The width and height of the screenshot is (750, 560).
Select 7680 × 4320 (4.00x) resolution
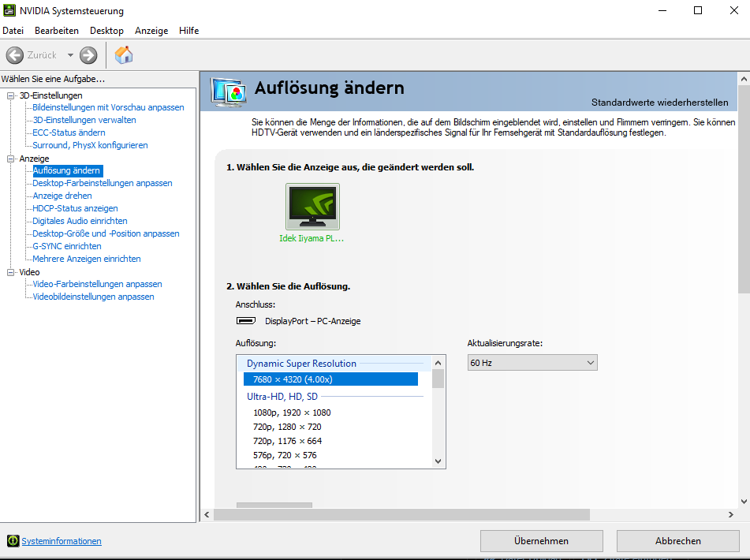coord(330,379)
